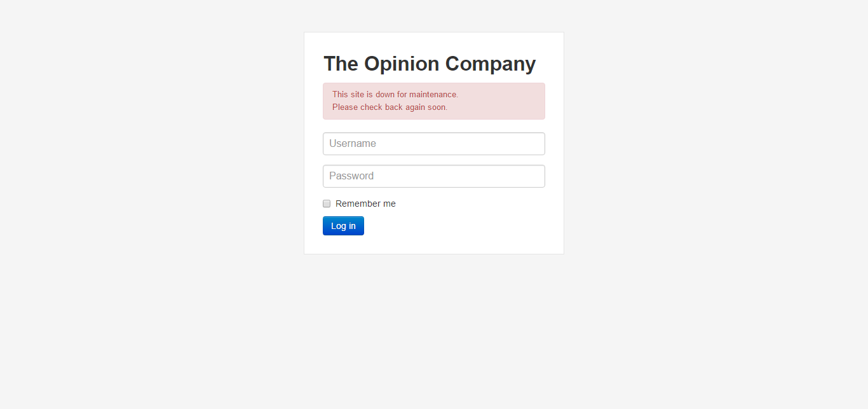Click the Username input field
Image resolution: width=868 pixels, height=409 pixels.
tap(433, 144)
